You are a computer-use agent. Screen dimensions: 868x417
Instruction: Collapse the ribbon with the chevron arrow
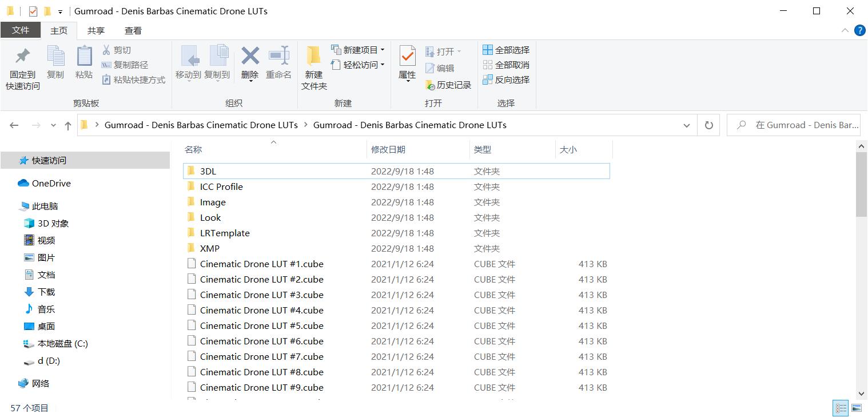click(845, 30)
